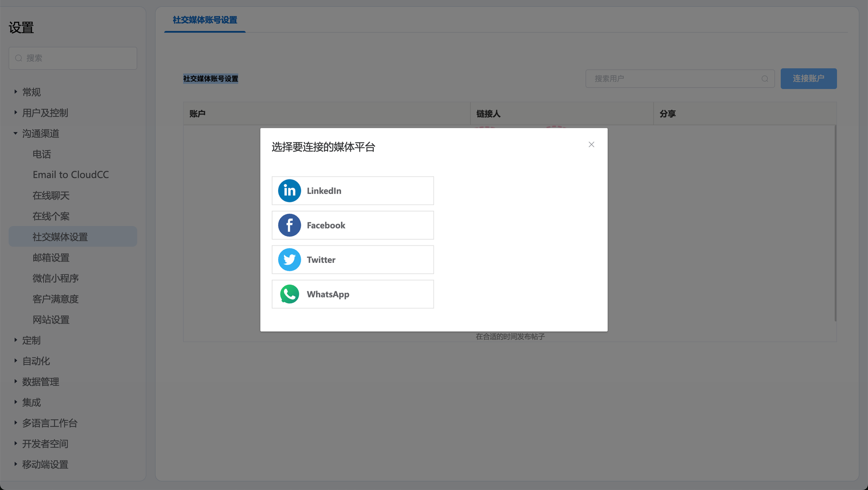Viewport: 868px width, 490px height.
Task: Open Email to CloudCC settings
Action: 71,175
